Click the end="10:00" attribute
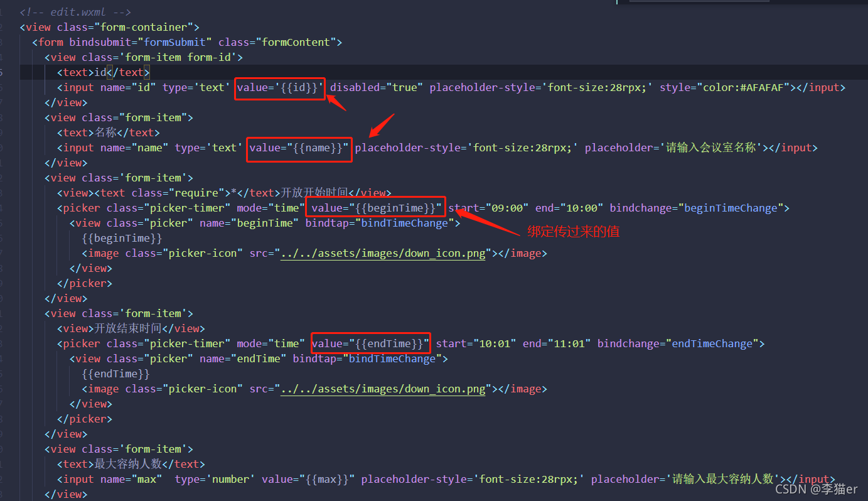This screenshot has height=501, width=868. (x=569, y=208)
